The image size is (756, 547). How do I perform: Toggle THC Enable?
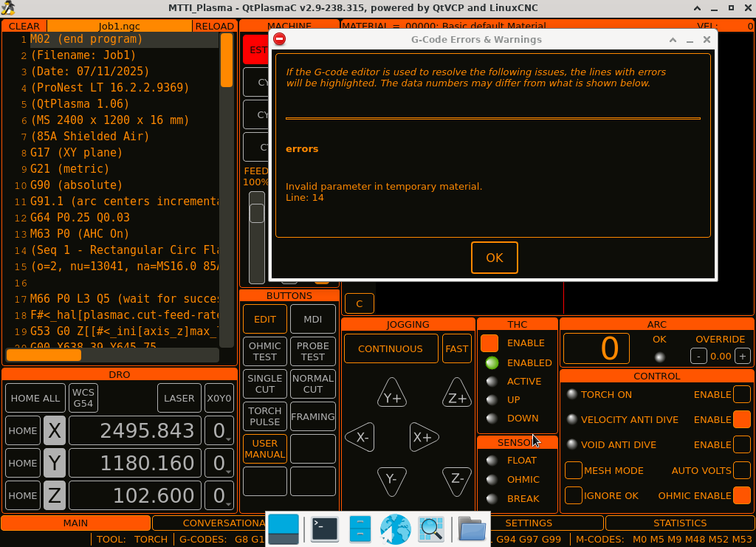489,343
